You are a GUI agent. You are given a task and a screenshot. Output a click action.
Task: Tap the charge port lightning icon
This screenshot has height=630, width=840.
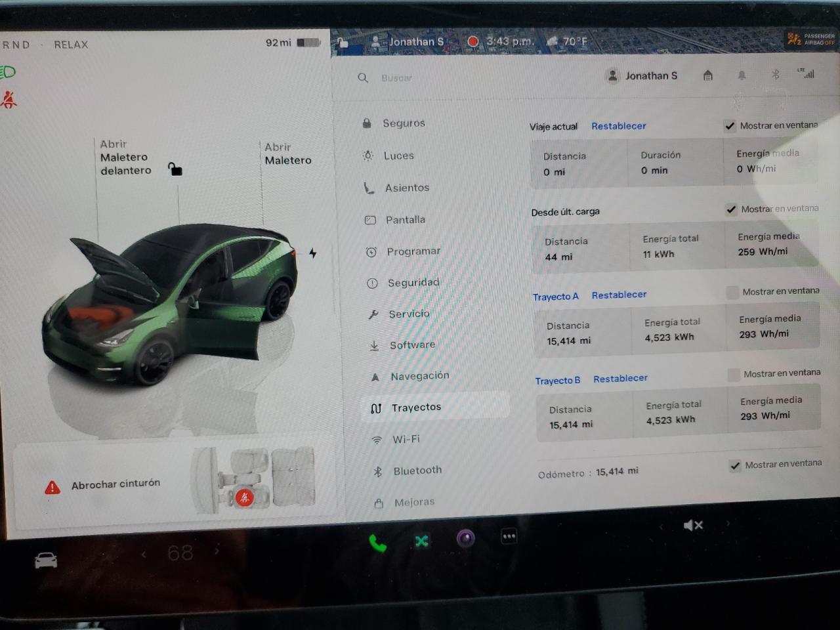pos(313,253)
